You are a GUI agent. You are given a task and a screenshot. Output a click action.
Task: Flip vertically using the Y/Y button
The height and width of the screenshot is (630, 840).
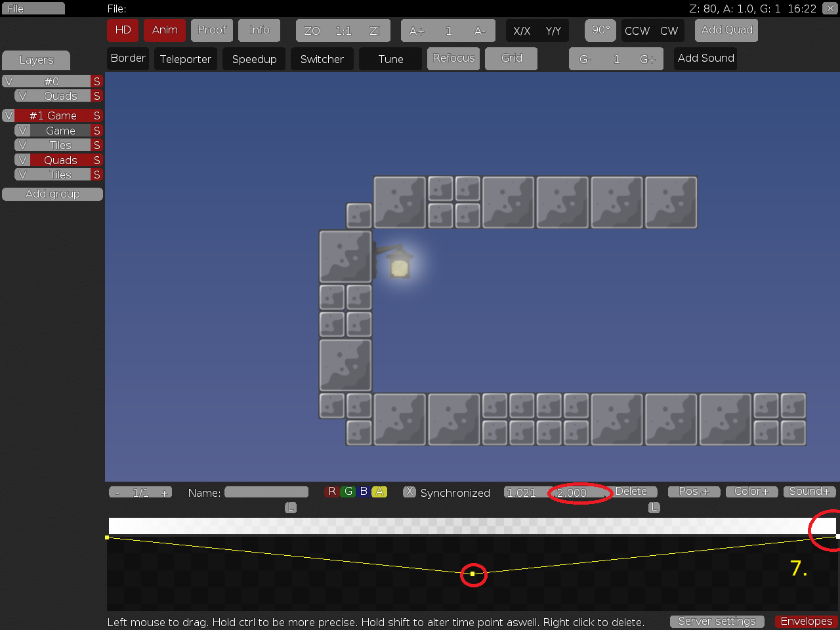pos(553,31)
